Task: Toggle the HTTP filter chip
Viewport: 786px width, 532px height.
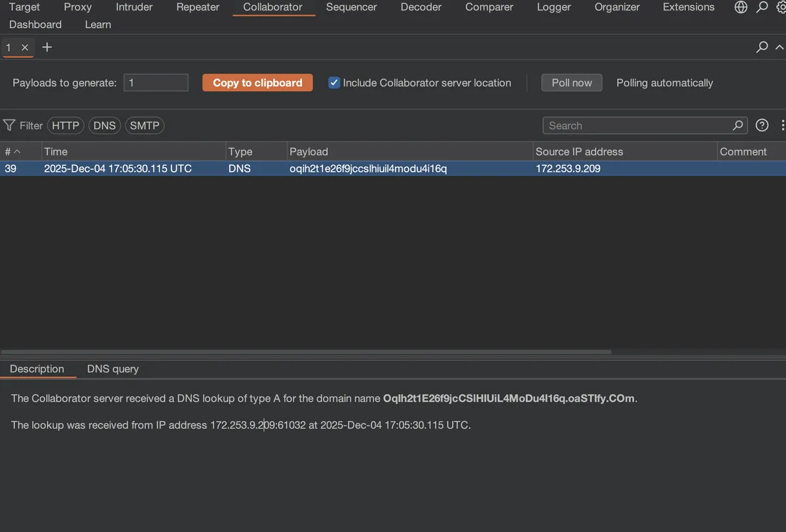Action: point(65,125)
